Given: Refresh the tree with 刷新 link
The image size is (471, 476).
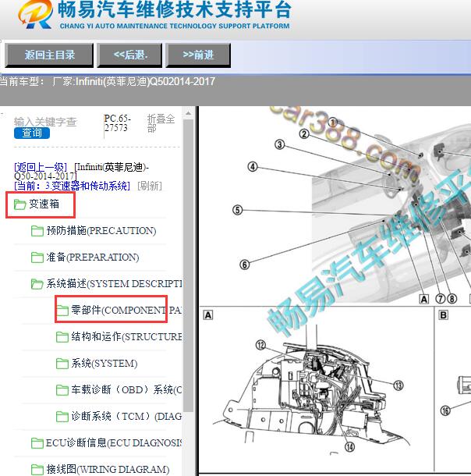Looking at the screenshot, I should click(150, 186).
